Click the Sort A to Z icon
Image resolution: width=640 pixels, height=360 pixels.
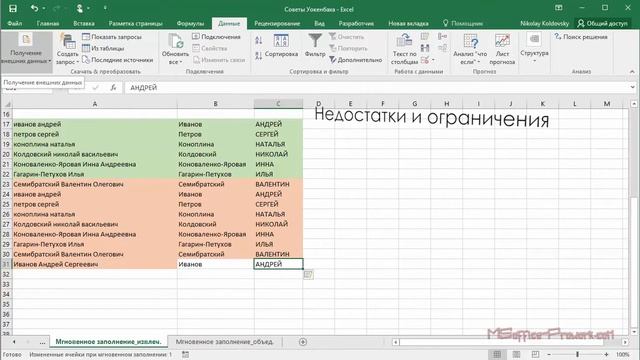coord(259,40)
